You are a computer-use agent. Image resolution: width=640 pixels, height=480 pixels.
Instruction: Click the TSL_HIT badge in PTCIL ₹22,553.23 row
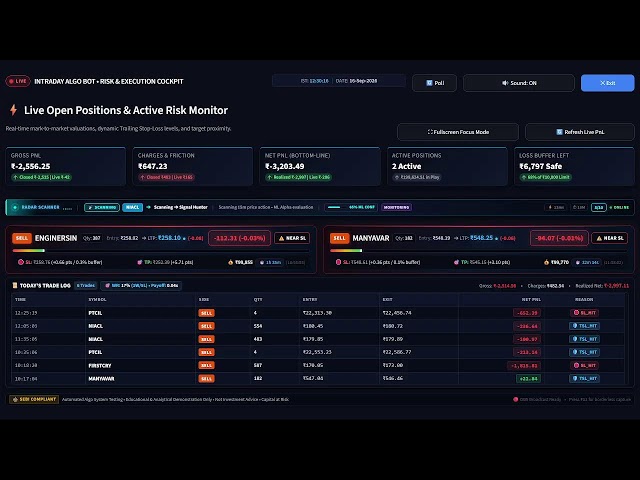584,352
